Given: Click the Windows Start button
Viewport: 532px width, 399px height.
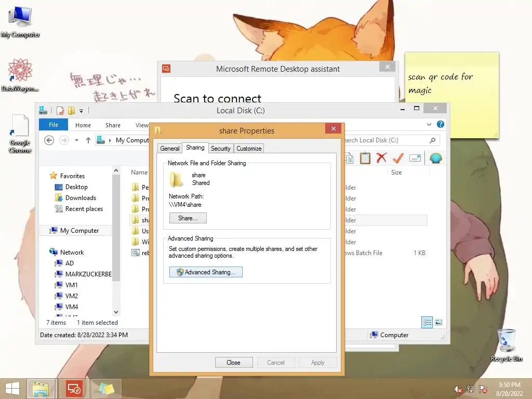Looking at the screenshot, I should pyautogui.click(x=12, y=389).
